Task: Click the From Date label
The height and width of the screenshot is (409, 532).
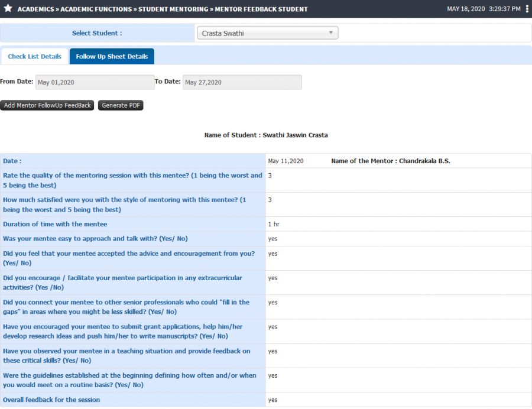Action: [17, 82]
